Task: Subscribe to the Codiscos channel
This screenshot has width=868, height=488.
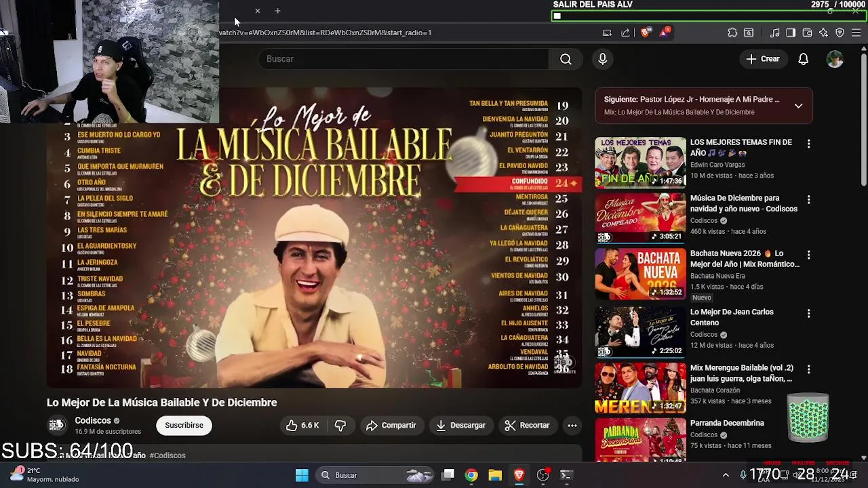Action: 184,425
